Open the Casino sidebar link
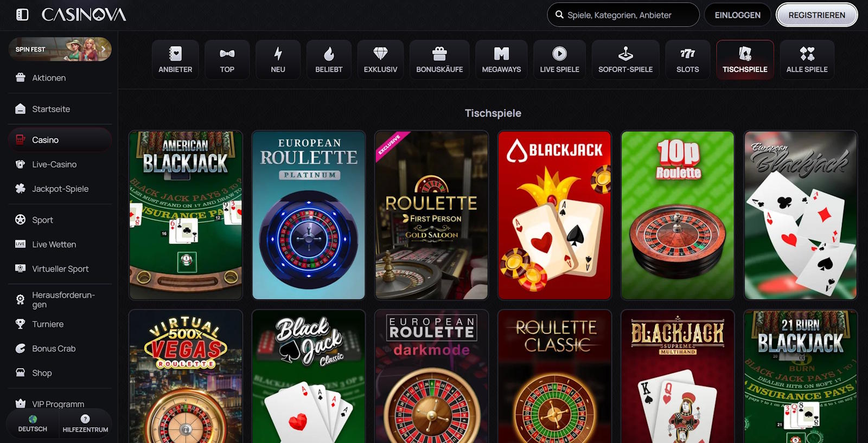Viewport: 868px width, 443px height. point(60,140)
